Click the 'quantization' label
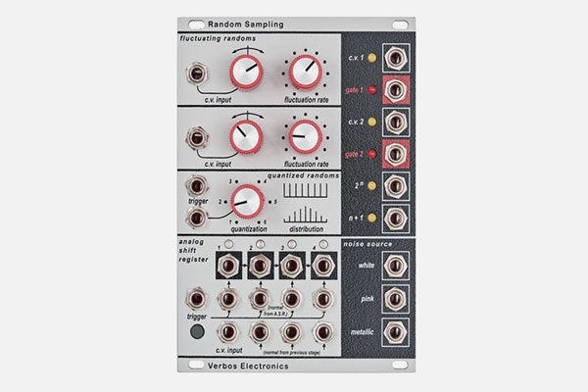Viewport: 588px width, 392px height. click(x=249, y=228)
